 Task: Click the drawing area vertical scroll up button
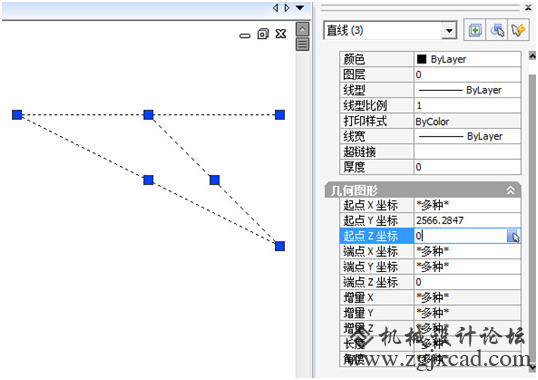[302, 29]
